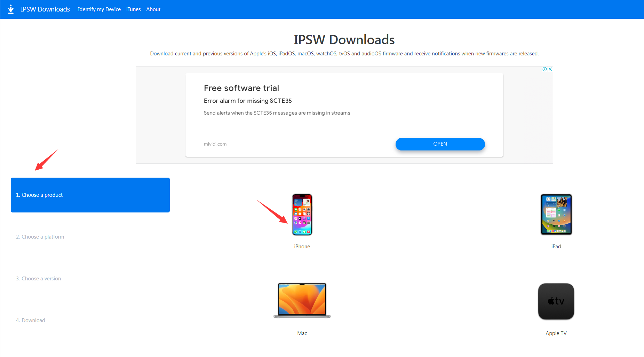Image resolution: width=644 pixels, height=357 pixels.
Task: Open the Identify my Device menu item
Action: pos(99,9)
